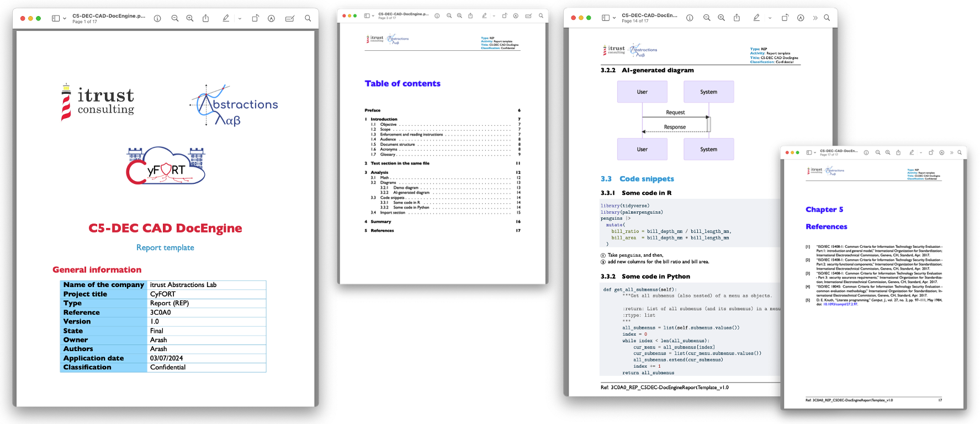Show Markup toolbar in Page 3 window

(x=516, y=15)
